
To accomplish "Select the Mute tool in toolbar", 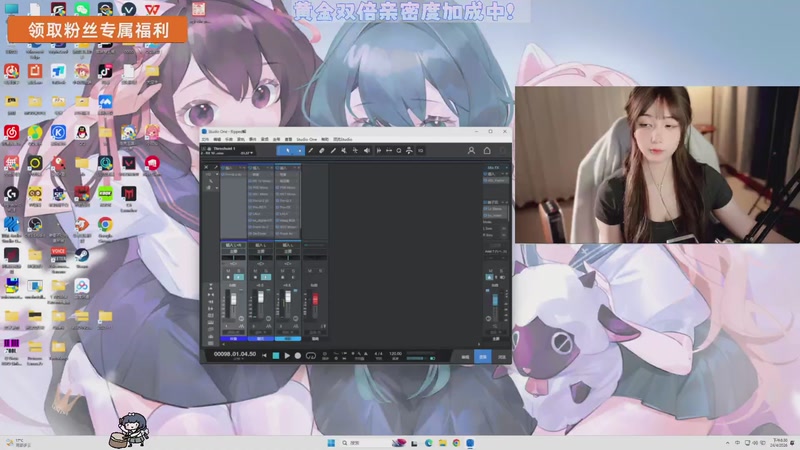I will pyautogui.click(x=344, y=151).
